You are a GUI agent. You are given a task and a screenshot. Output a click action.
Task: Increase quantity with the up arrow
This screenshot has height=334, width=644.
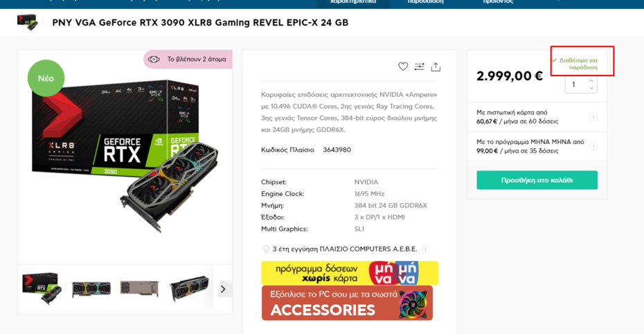591,81
